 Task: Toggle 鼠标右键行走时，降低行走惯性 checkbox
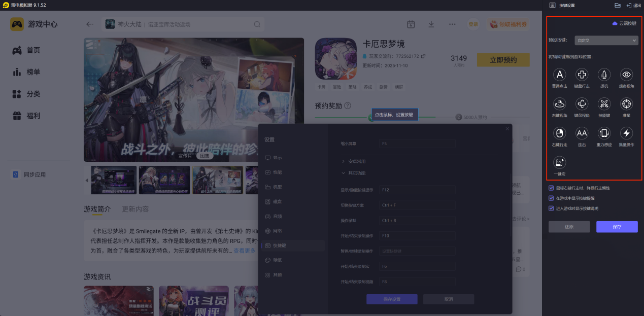click(x=552, y=188)
